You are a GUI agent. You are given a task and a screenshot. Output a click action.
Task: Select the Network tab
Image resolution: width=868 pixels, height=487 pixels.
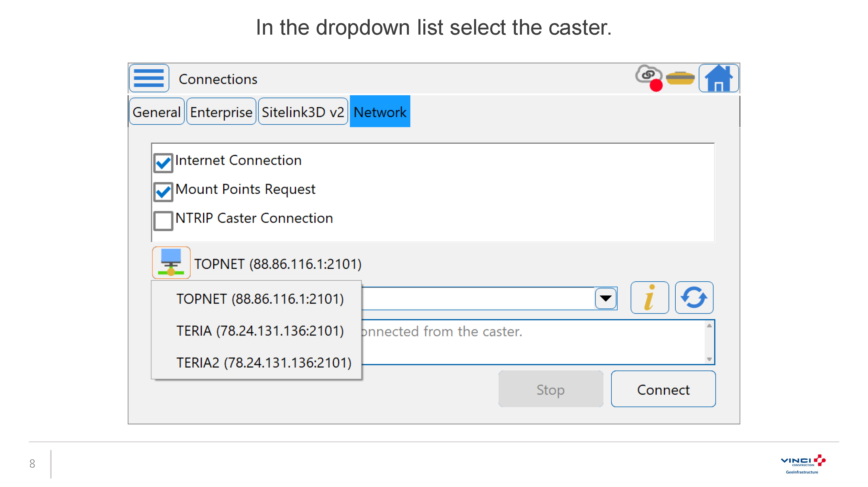pos(380,112)
